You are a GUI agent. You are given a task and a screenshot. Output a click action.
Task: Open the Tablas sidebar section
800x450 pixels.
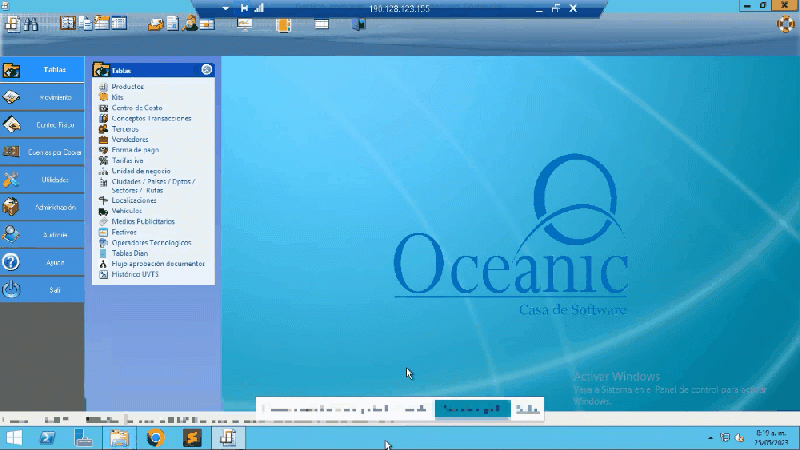point(42,70)
